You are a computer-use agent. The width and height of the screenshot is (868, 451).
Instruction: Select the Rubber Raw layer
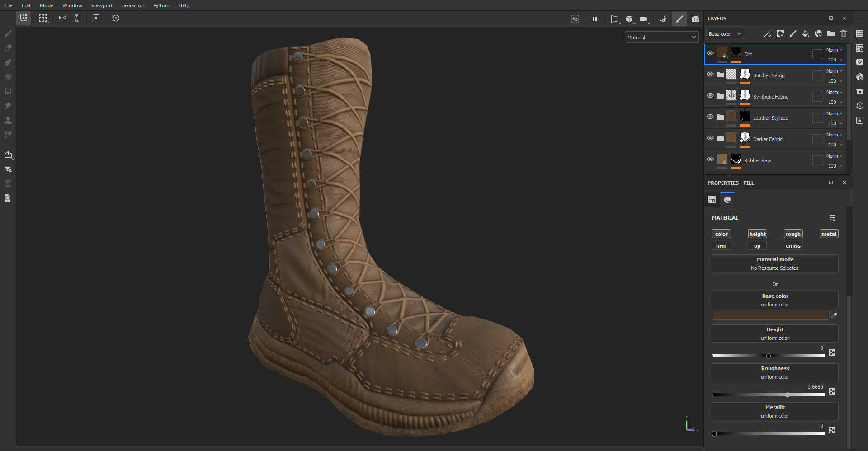pyautogui.click(x=757, y=160)
